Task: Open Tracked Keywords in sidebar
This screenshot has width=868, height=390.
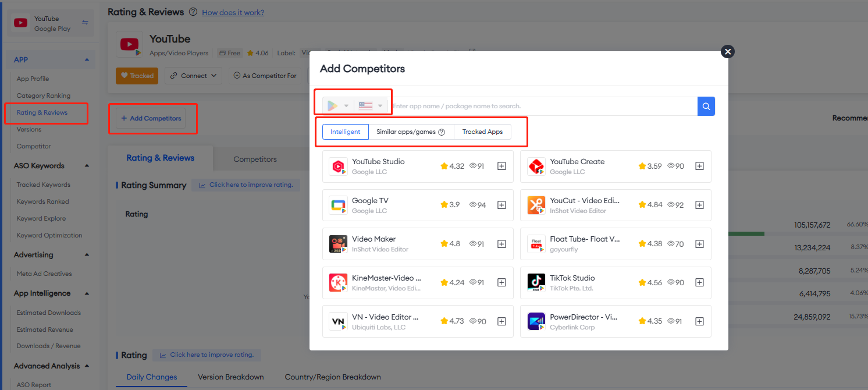Action: click(44, 185)
